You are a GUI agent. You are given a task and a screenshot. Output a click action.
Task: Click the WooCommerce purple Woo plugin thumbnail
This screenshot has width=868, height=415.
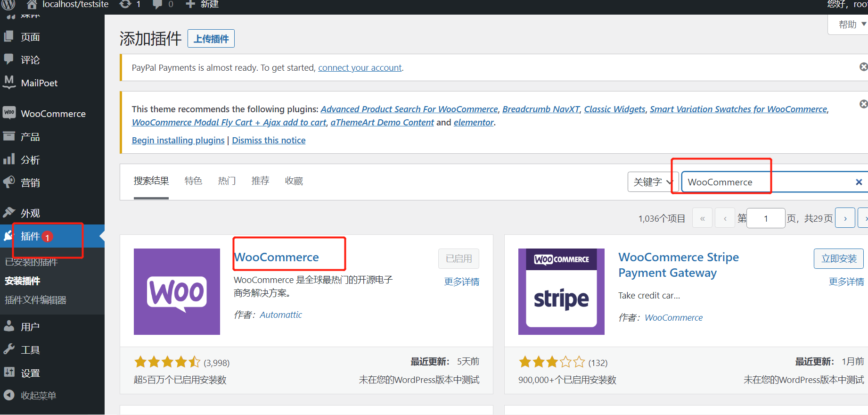point(177,291)
